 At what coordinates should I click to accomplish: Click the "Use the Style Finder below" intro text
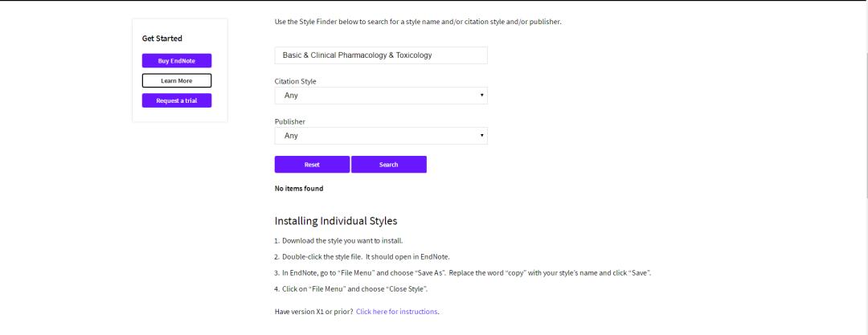[x=418, y=22]
